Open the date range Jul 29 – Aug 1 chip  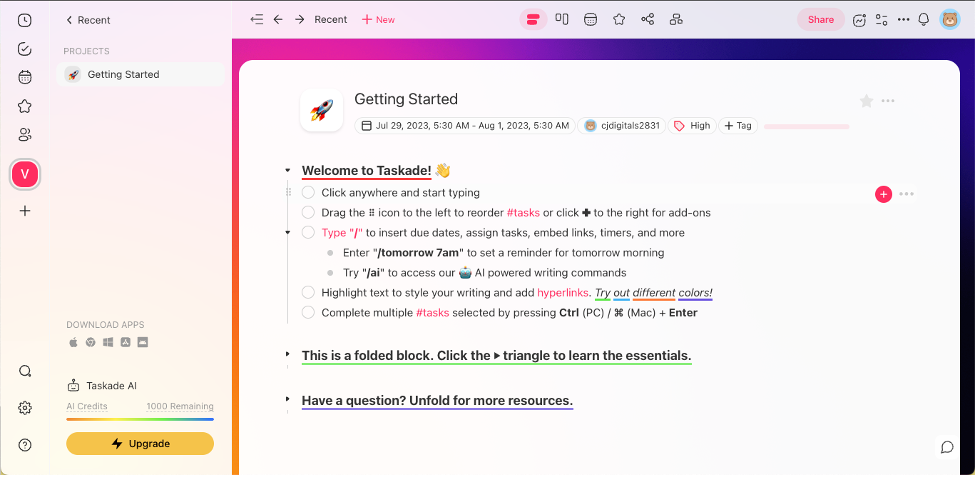pyautogui.click(x=465, y=126)
